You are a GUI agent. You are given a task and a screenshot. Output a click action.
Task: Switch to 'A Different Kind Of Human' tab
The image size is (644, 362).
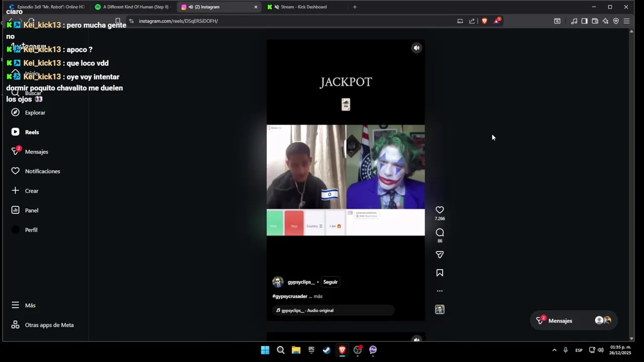(133, 7)
